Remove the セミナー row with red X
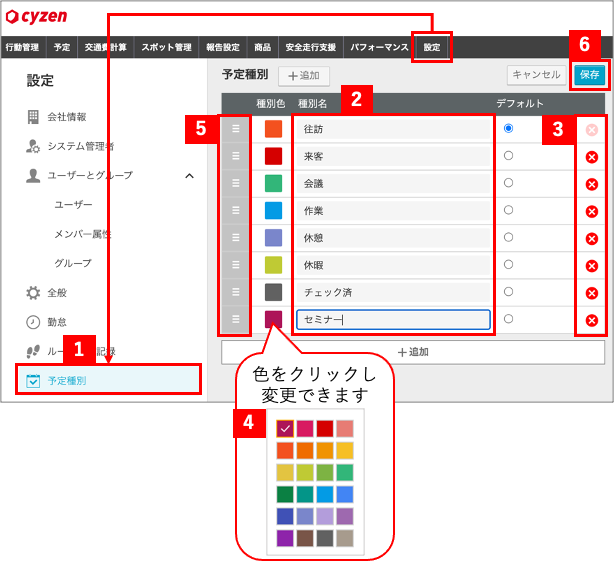 [x=591, y=320]
